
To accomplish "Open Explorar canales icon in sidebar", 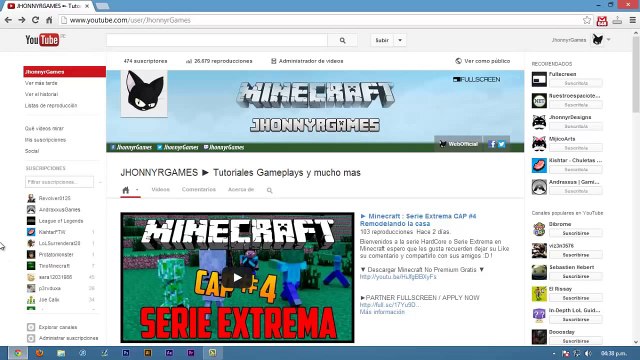I will pos(31,327).
